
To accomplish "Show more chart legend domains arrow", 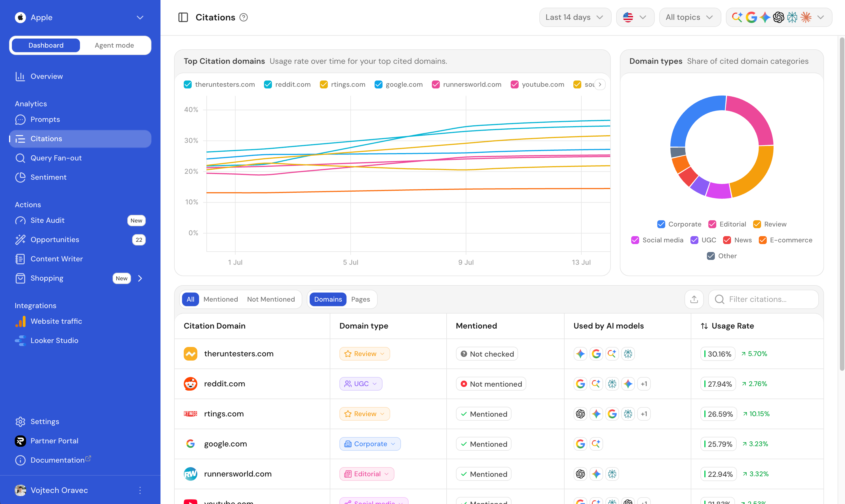I will click(x=600, y=84).
